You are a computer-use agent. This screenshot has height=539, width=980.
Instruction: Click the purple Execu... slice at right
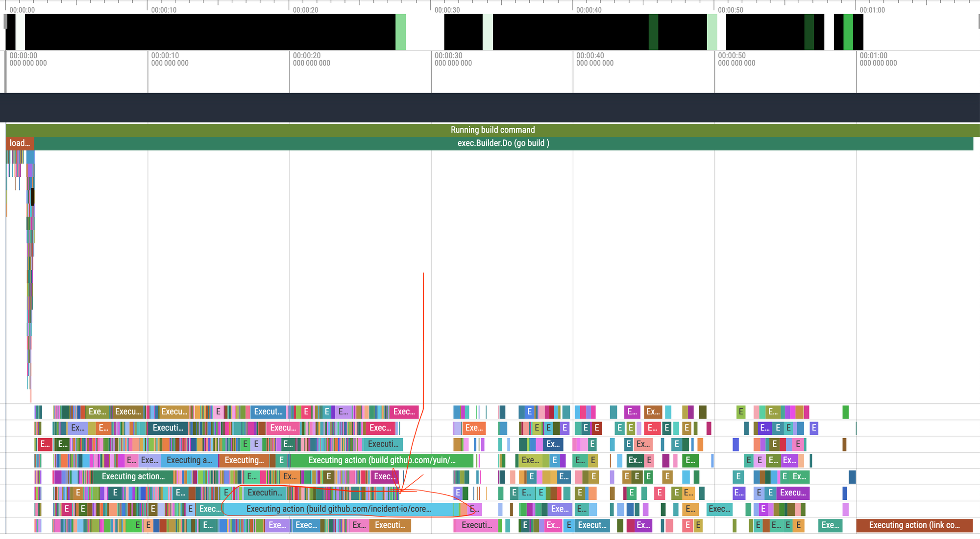click(x=792, y=493)
